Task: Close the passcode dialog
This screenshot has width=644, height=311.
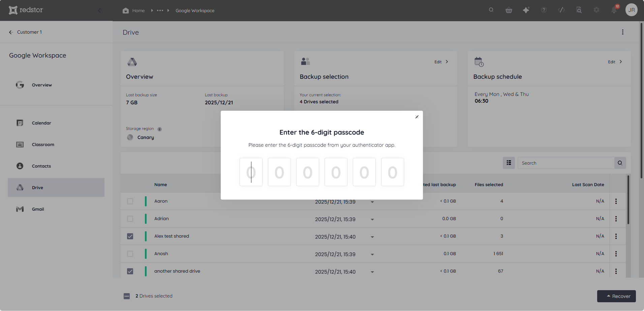Action: (x=417, y=117)
